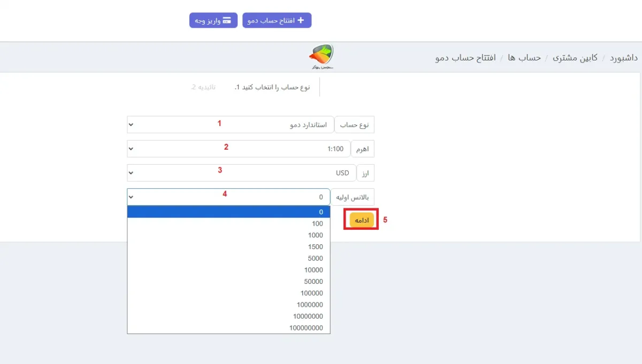
Task: Select balance option 5000
Action: [228, 258]
